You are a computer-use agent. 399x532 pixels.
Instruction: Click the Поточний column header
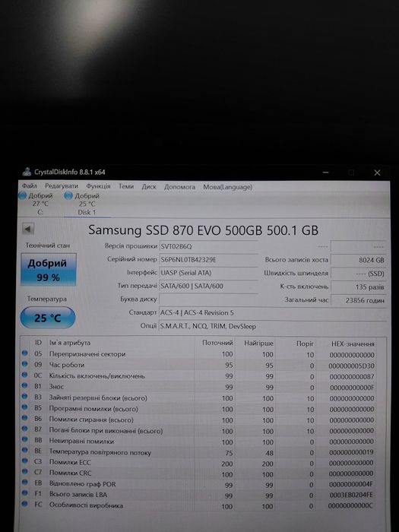point(217,343)
